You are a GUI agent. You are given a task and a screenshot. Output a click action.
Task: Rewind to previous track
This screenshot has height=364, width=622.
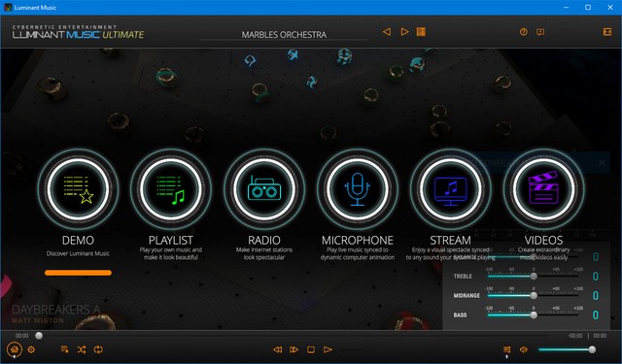(x=277, y=349)
